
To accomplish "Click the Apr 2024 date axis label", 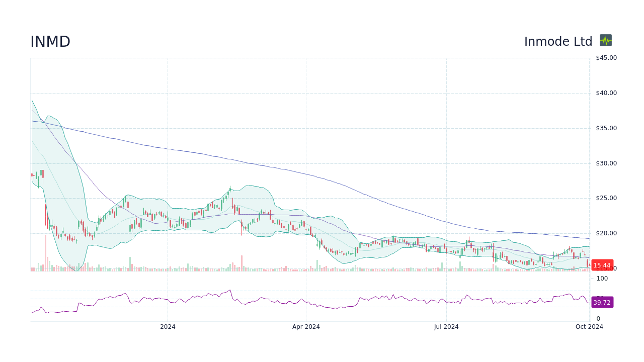I will [306, 327].
